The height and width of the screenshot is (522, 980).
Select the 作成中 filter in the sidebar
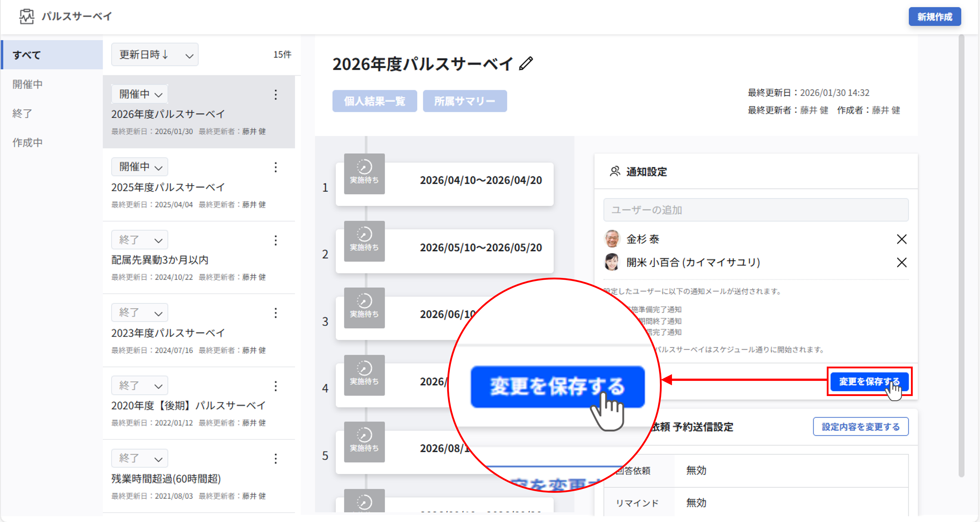[27, 142]
